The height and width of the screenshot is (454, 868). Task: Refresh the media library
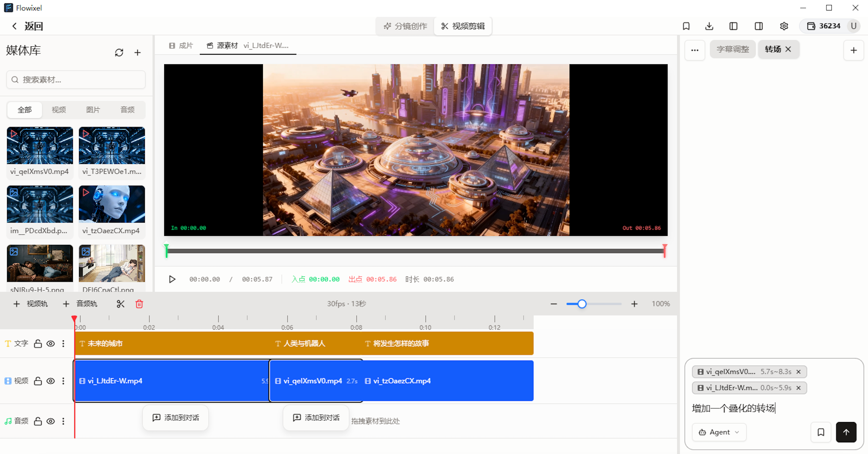pos(119,53)
